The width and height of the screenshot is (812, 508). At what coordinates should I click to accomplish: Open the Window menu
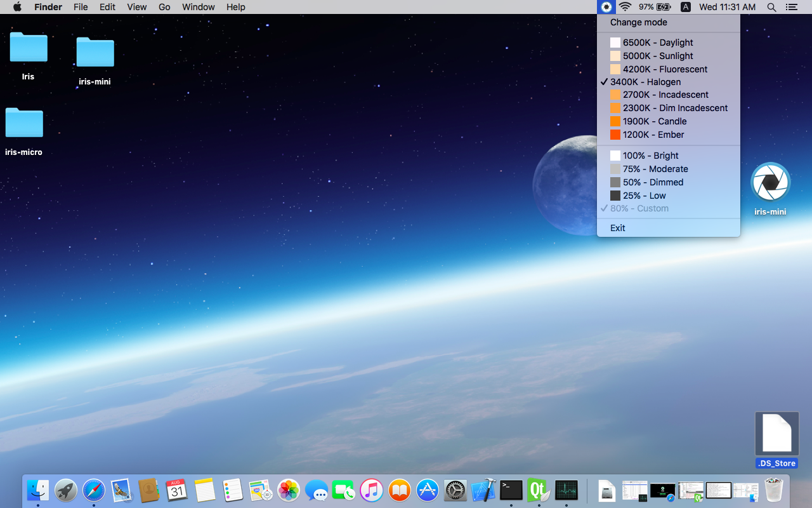199,7
